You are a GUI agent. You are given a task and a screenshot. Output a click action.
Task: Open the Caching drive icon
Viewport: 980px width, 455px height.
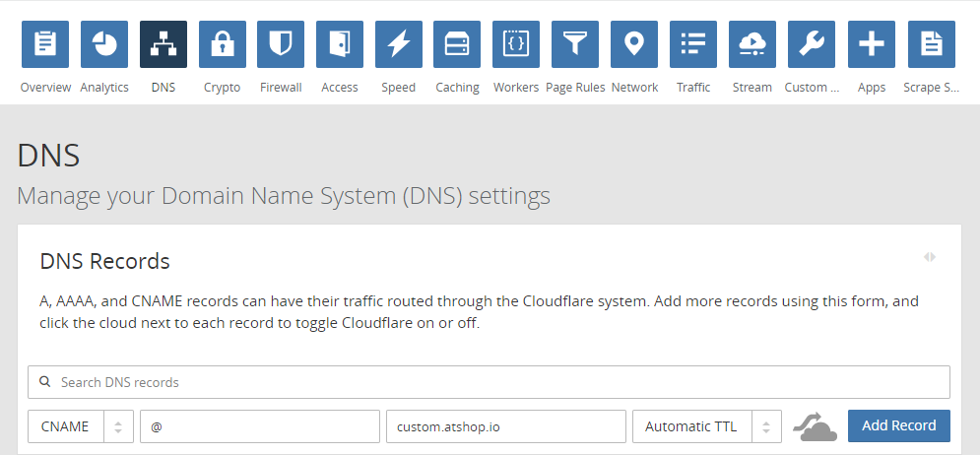pos(457,44)
